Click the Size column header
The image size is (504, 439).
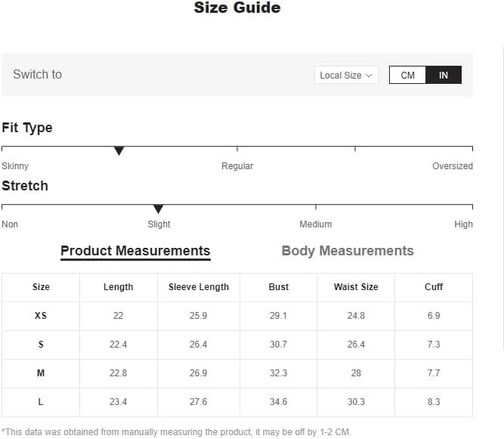tap(41, 287)
